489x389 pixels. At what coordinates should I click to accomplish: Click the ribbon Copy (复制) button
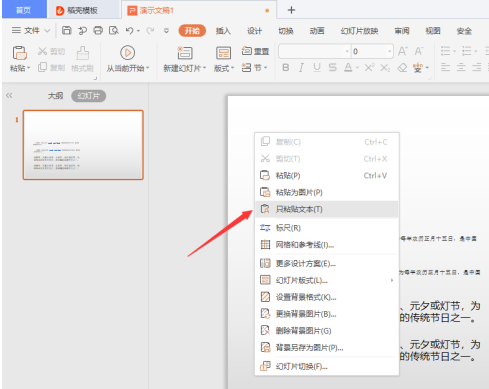pos(51,68)
